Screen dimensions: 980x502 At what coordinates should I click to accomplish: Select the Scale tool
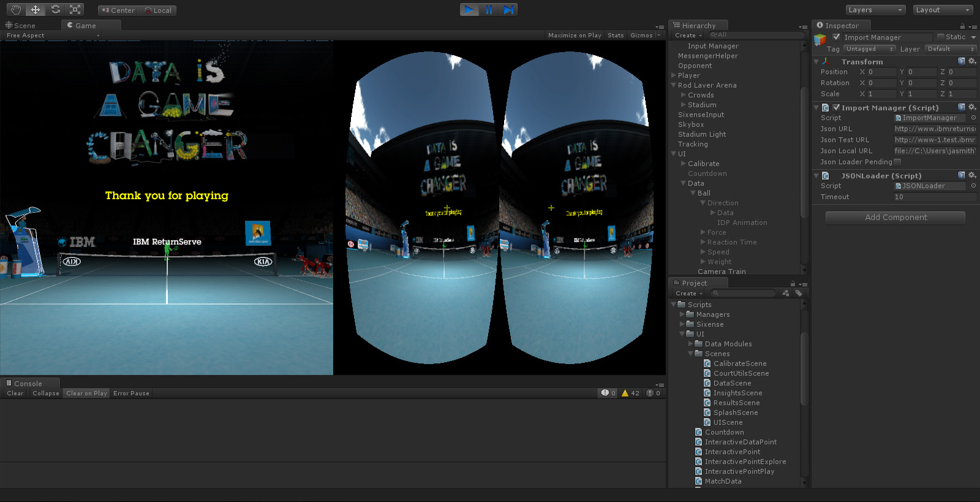pyautogui.click(x=75, y=10)
